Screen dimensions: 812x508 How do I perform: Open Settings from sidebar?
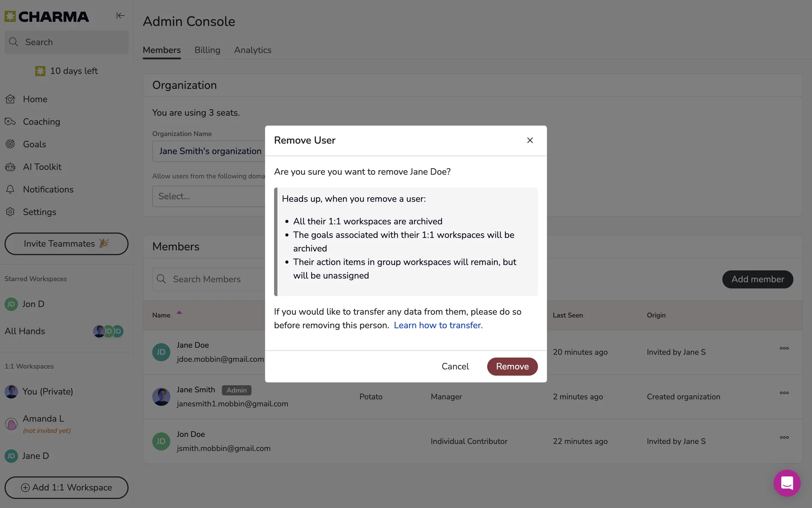point(39,212)
